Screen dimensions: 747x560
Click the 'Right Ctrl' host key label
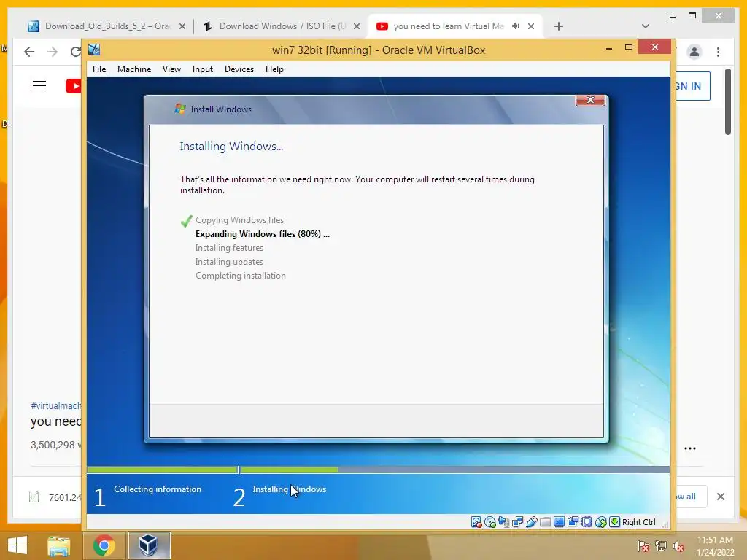tap(639, 522)
